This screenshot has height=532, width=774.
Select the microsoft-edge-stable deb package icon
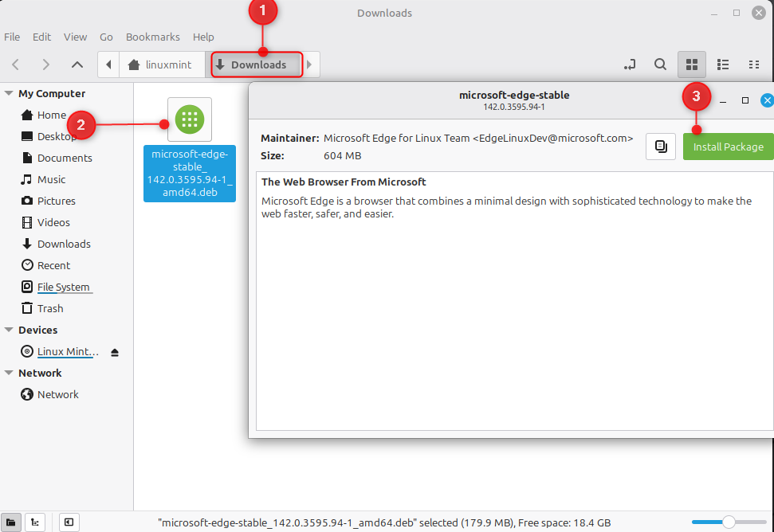189,119
